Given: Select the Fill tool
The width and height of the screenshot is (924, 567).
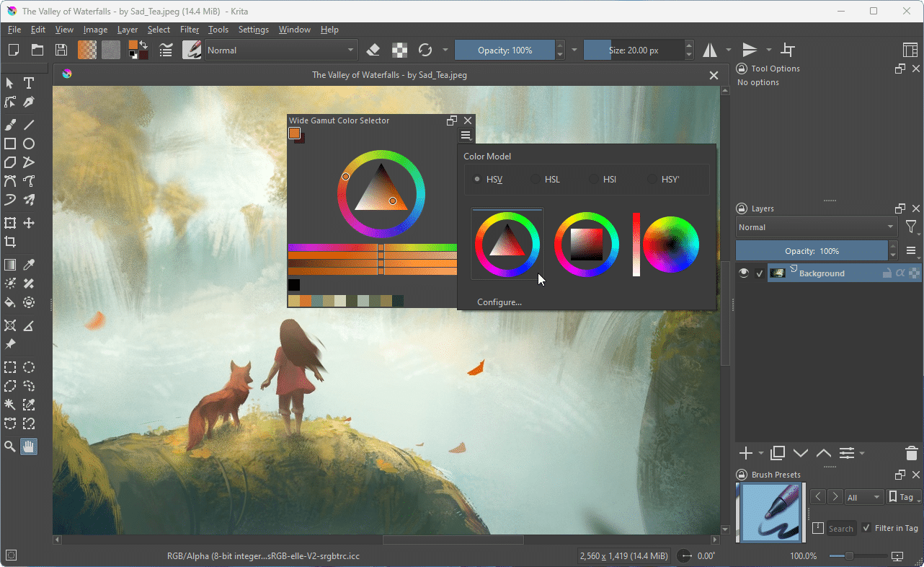Looking at the screenshot, I should pyautogui.click(x=9, y=302).
